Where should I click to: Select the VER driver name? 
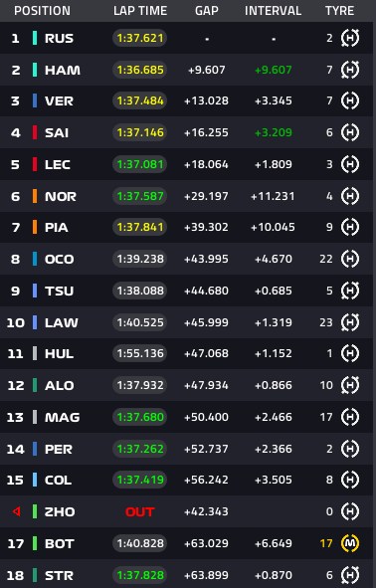[59, 100]
